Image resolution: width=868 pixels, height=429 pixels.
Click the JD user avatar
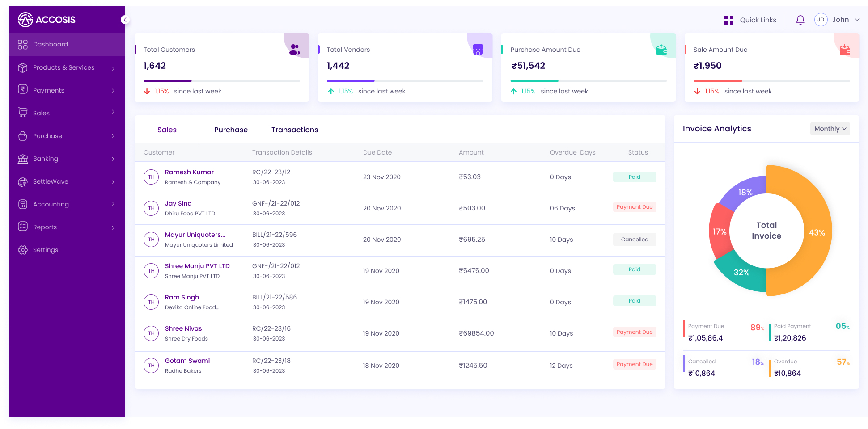(x=821, y=20)
